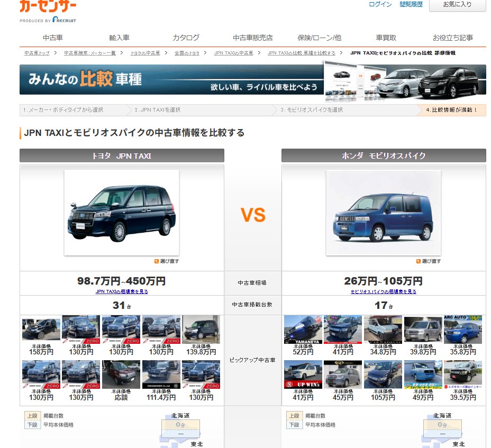
Task: Click the 26万円~105万円 price range text
Action: coord(383,281)
